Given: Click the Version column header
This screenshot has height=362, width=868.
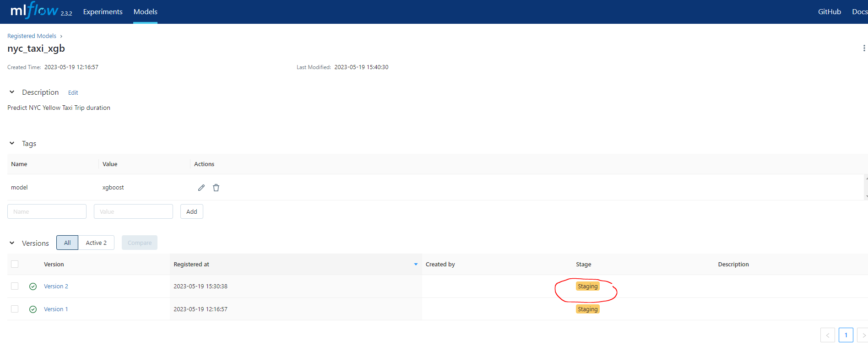Looking at the screenshot, I should (x=54, y=265).
